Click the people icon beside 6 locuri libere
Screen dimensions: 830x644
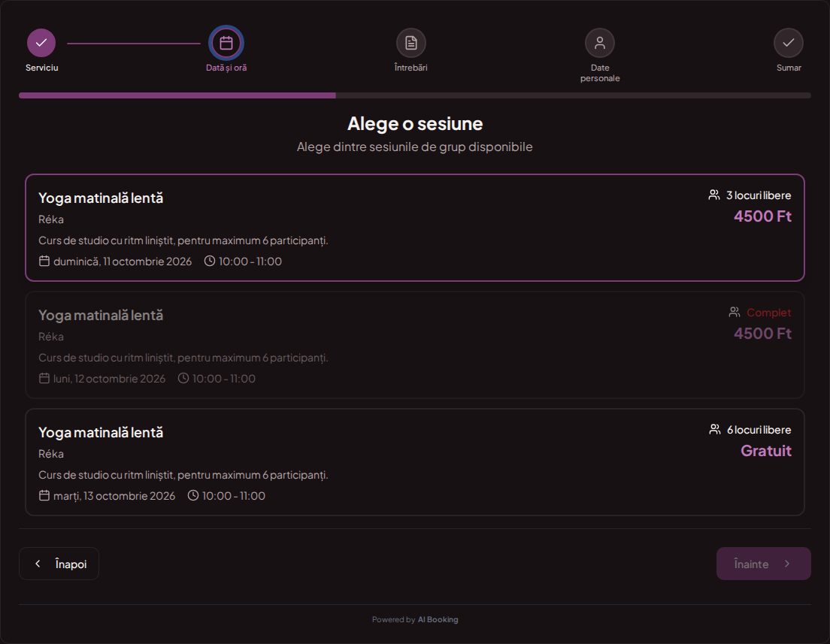click(x=715, y=429)
